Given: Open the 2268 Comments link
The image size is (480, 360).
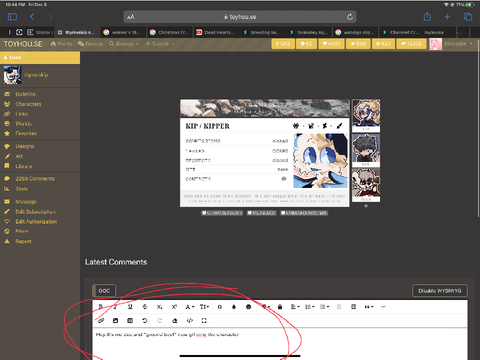Looking at the screenshot, I should pyautogui.click(x=35, y=179).
